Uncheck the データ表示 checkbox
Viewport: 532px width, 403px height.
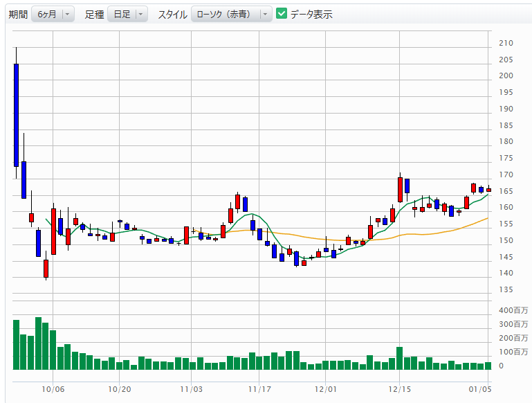[x=282, y=14]
